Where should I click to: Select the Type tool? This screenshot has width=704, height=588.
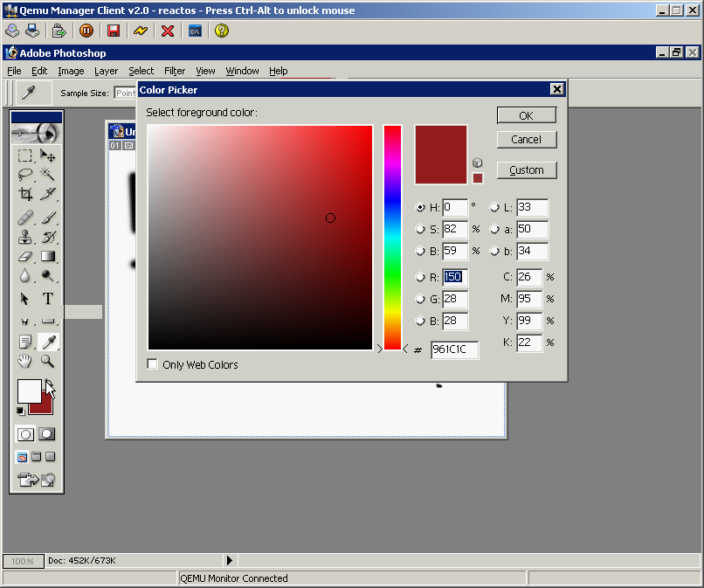(x=48, y=298)
